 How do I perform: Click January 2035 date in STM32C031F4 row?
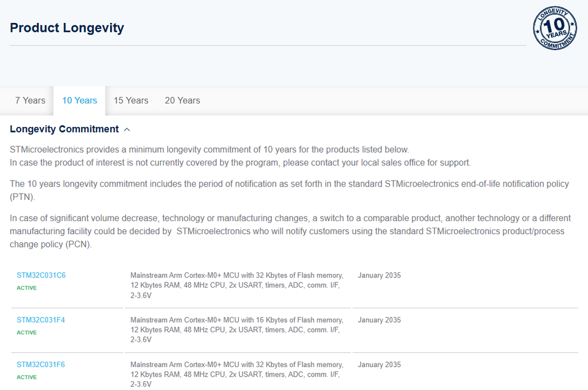coord(379,320)
